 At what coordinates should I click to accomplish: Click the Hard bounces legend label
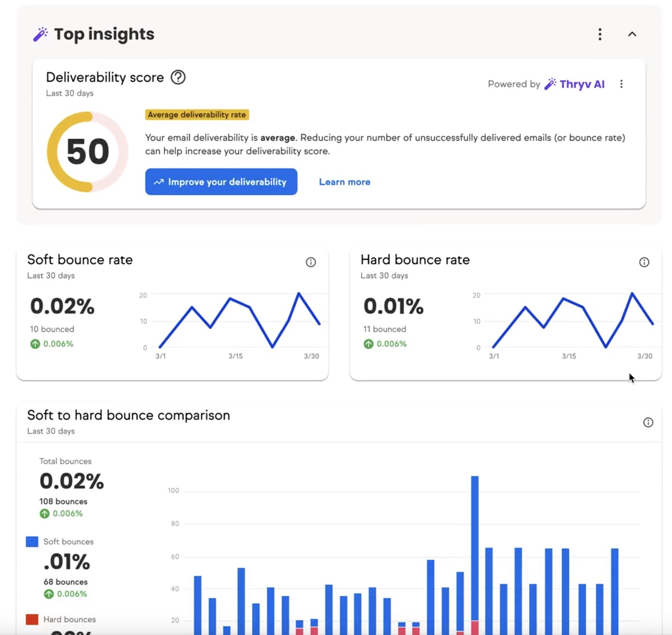pyautogui.click(x=69, y=619)
